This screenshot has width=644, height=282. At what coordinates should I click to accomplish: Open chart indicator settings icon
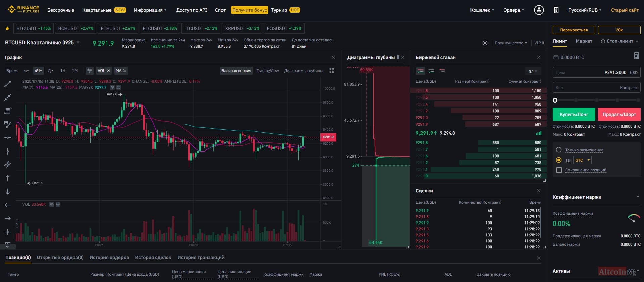click(x=89, y=71)
